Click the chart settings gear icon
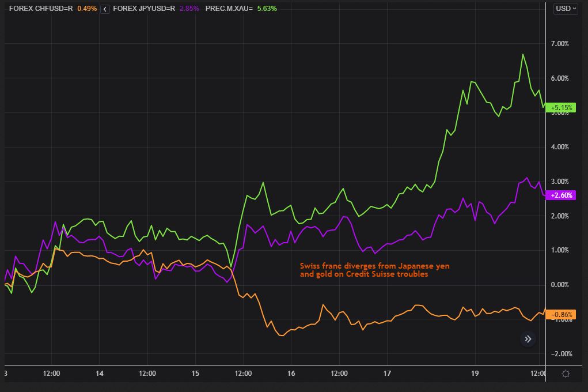 [x=566, y=374]
